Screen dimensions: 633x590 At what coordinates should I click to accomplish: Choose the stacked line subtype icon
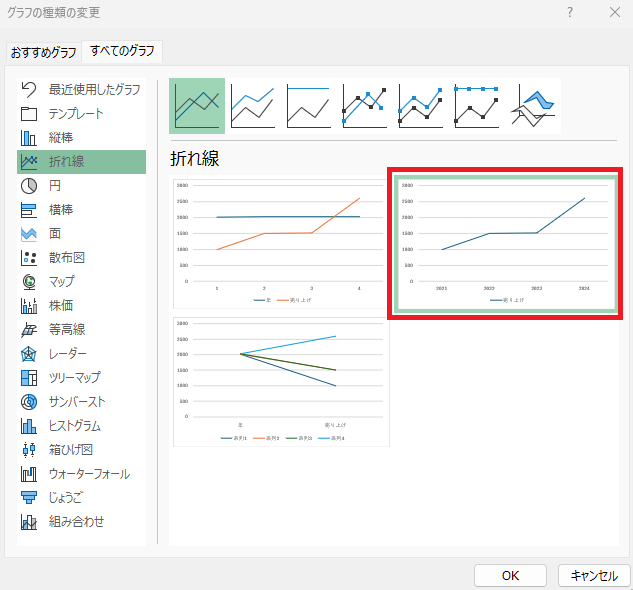(253, 106)
